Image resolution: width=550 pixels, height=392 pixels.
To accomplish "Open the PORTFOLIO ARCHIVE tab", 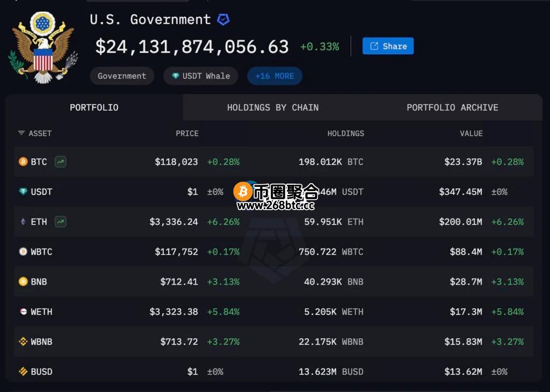I will coord(452,107).
